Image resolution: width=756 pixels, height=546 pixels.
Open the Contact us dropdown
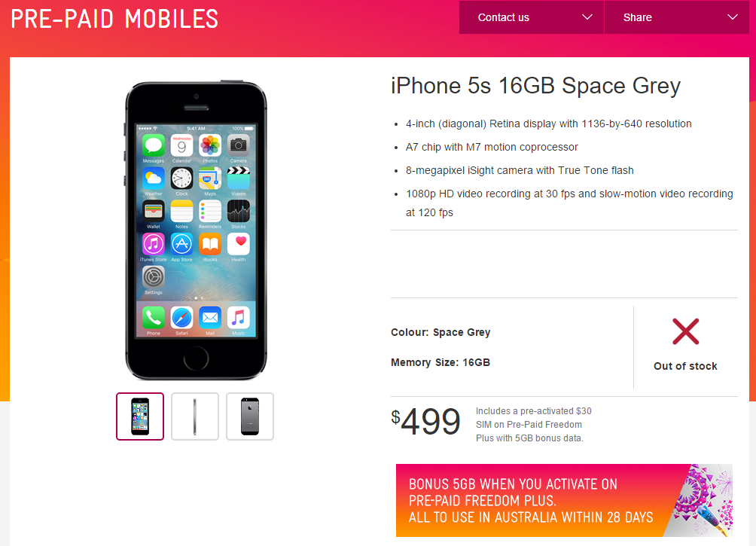click(532, 17)
